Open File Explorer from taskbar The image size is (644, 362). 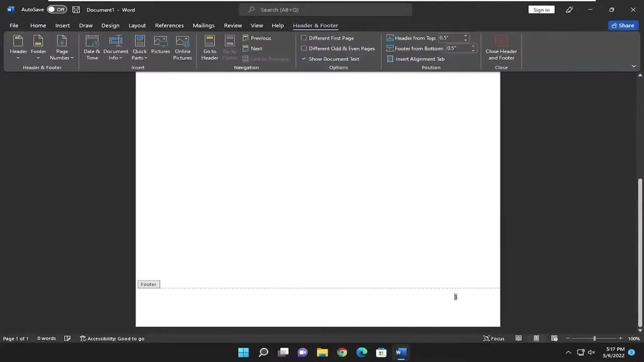coord(322,352)
